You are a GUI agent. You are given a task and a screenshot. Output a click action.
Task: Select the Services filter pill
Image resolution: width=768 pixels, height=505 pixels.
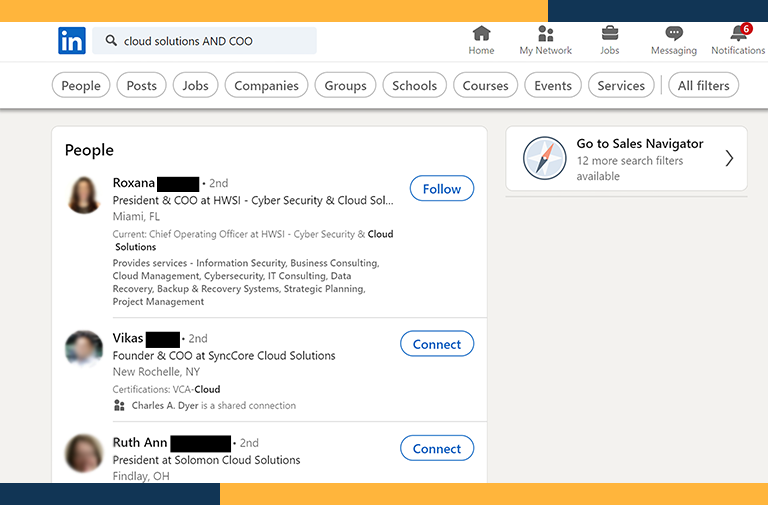click(621, 85)
